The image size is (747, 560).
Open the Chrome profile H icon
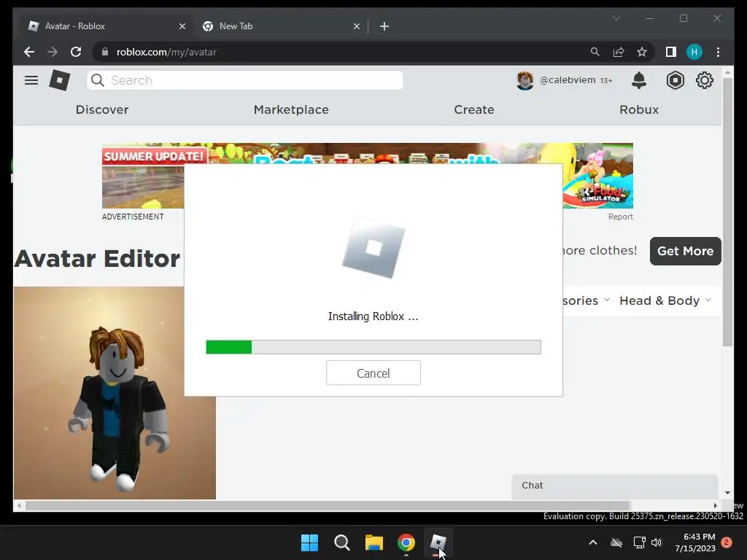[694, 52]
